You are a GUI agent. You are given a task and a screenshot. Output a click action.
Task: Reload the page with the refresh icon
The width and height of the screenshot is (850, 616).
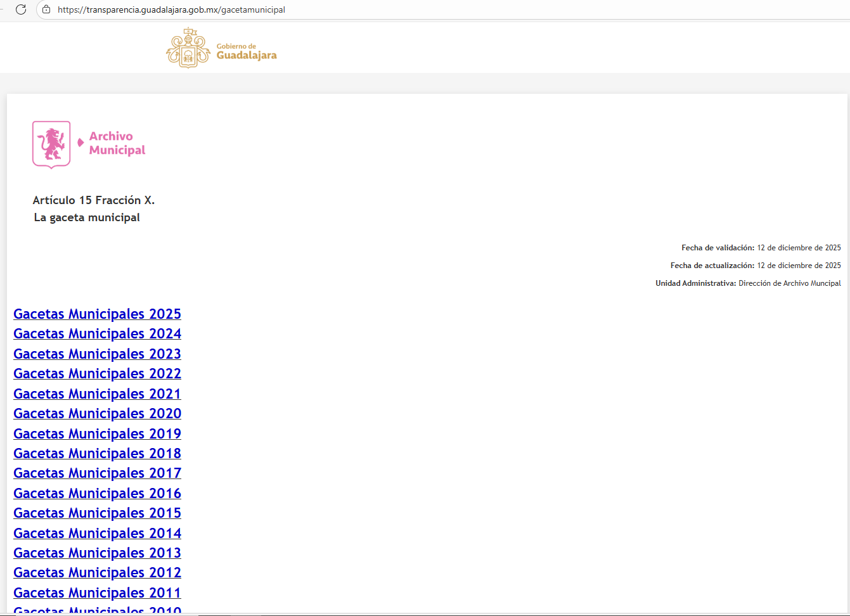point(21,10)
